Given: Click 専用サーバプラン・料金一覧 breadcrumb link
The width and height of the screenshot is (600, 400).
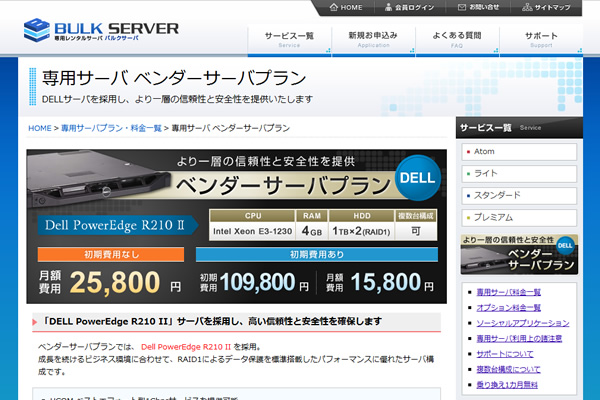Looking at the screenshot, I should [x=111, y=129].
